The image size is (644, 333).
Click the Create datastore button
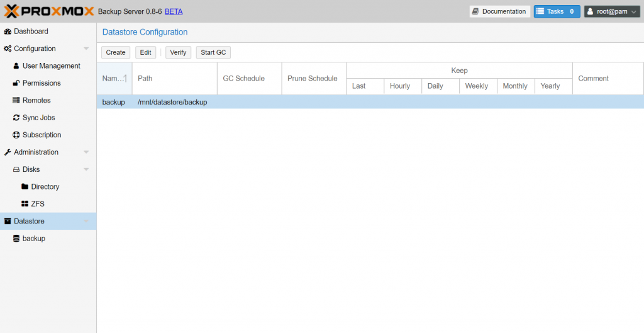click(x=116, y=53)
